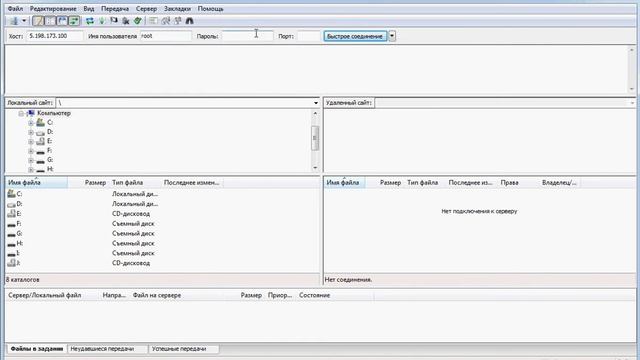Expand the C: drive in local tree
The image size is (640, 360).
click(31, 123)
